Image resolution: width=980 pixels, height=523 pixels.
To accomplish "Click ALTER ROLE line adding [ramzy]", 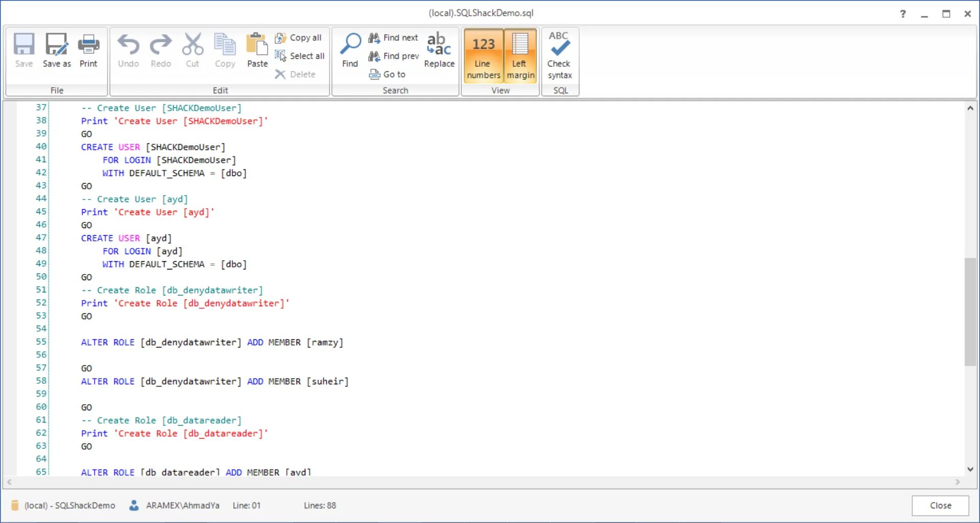I will pyautogui.click(x=212, y=342).
